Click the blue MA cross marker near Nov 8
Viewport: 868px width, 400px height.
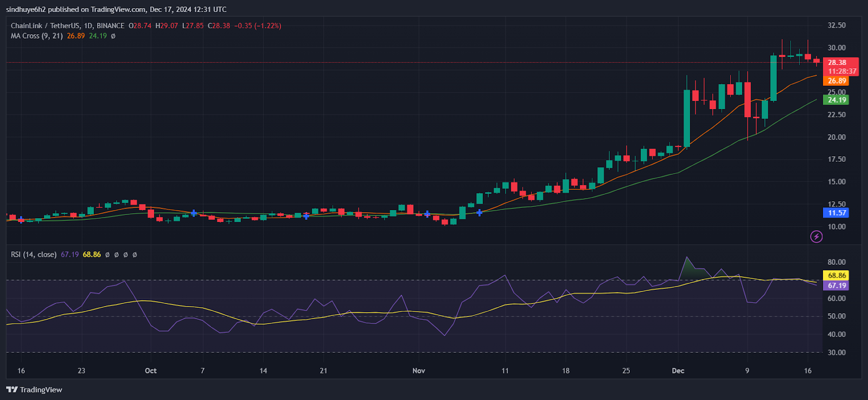point(479,213)
